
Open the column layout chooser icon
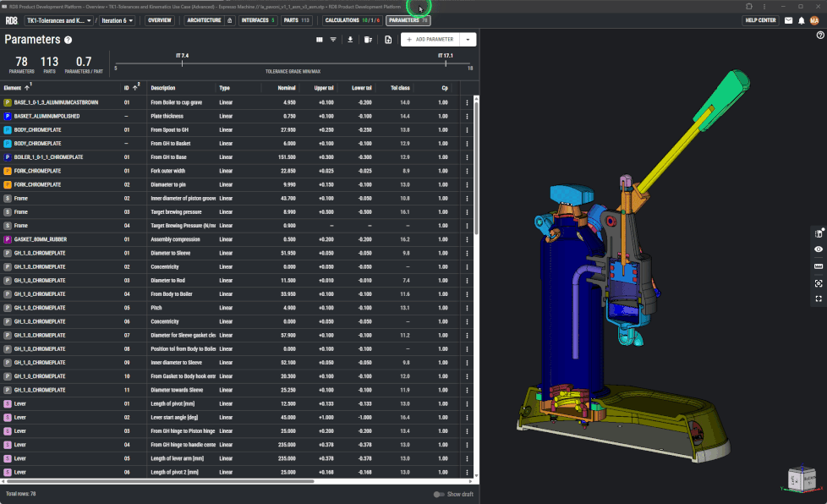point(319,40)
